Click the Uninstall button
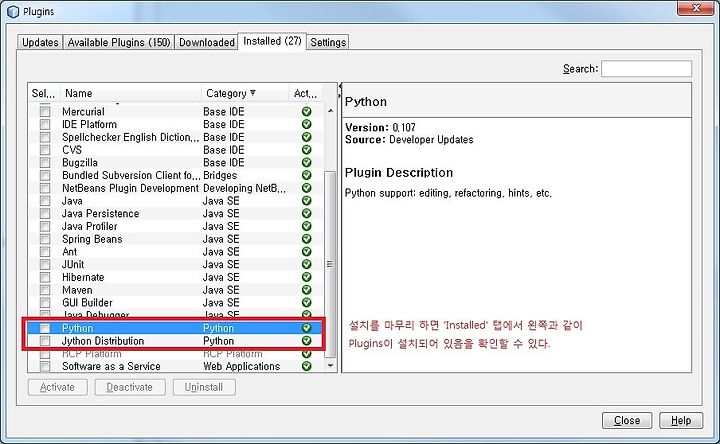 click(204, 387)
